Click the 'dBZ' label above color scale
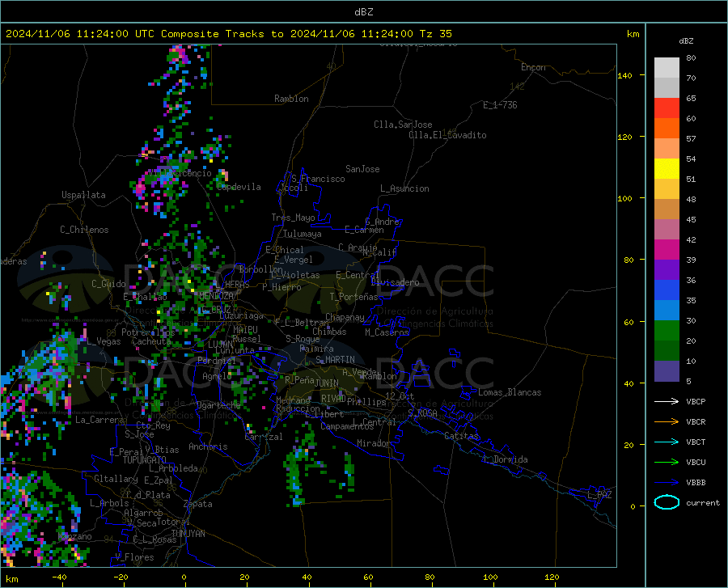Viewport: 728px width, 588px height. click(x=686, y=40)
